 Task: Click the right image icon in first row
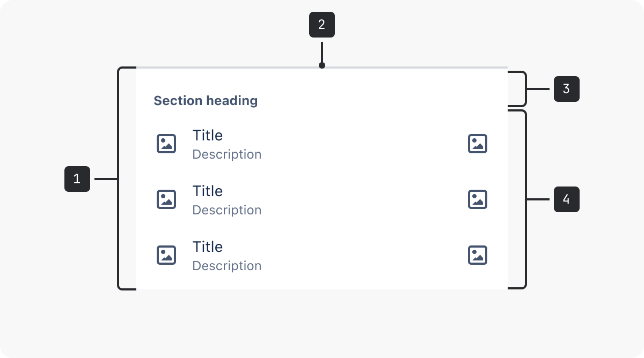coord(478,144)
